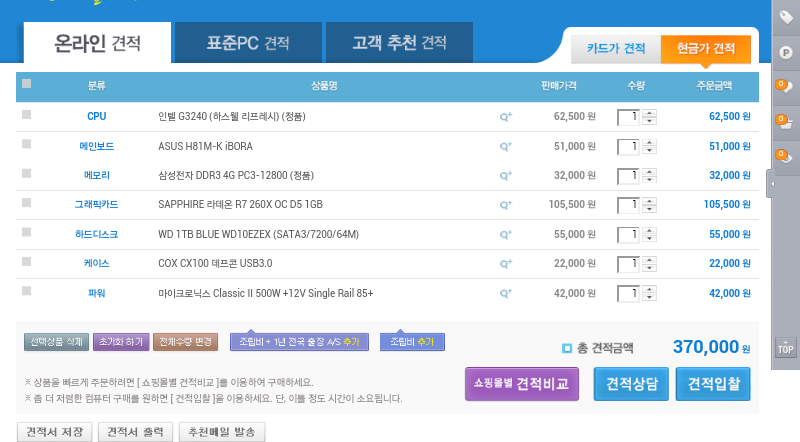
Task: Decrease 파워 quantity with down arrow
Action: (x=649, y=298)
